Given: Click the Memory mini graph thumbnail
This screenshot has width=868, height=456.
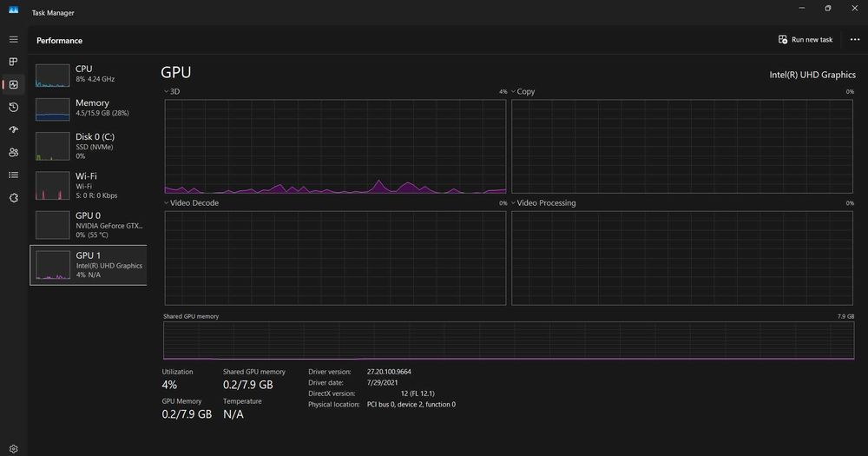Looking at the screenshot, I should [x=53, y=109].
